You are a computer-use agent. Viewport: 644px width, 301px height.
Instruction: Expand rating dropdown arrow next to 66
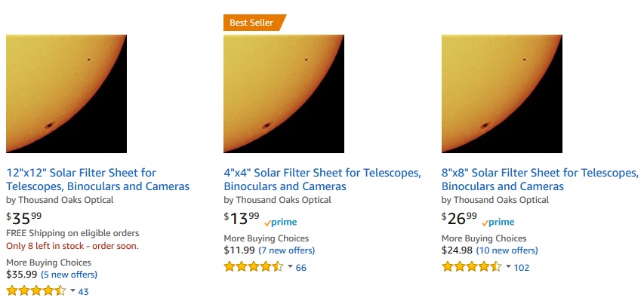[291, 266]
